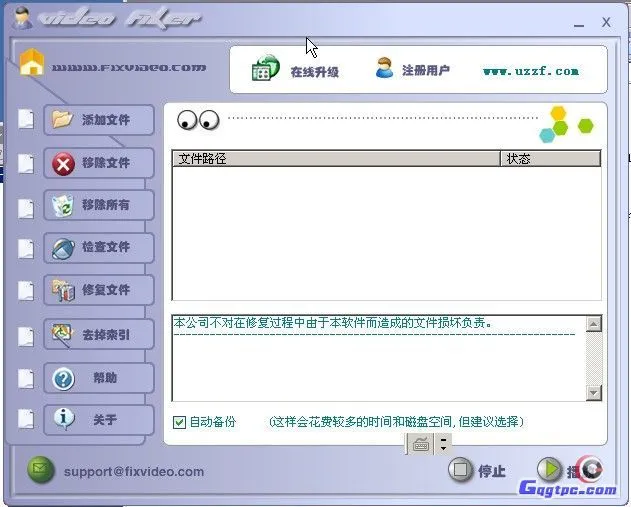Viewport: 631px width, 507px height.
Task: Click the 去掉索引 button label
Action: 106,334
